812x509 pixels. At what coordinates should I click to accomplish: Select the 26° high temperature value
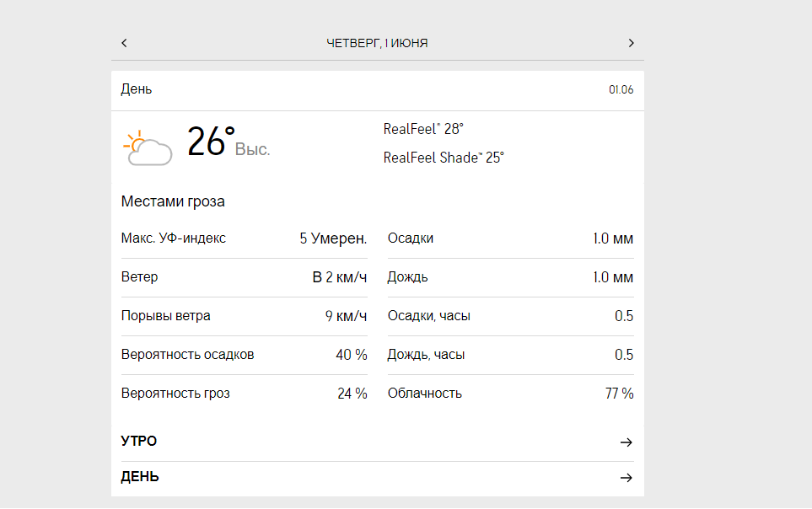coord(211,142)
